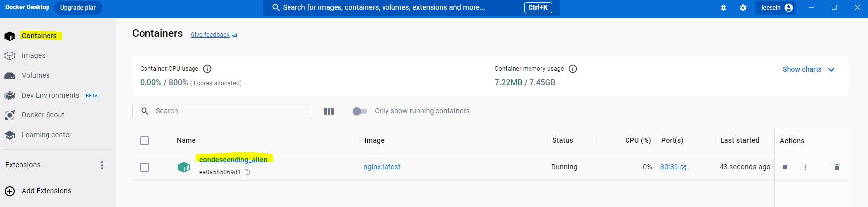Click the account avatar icon
This screenshot has width=868, height=207.
click(789, 8)
